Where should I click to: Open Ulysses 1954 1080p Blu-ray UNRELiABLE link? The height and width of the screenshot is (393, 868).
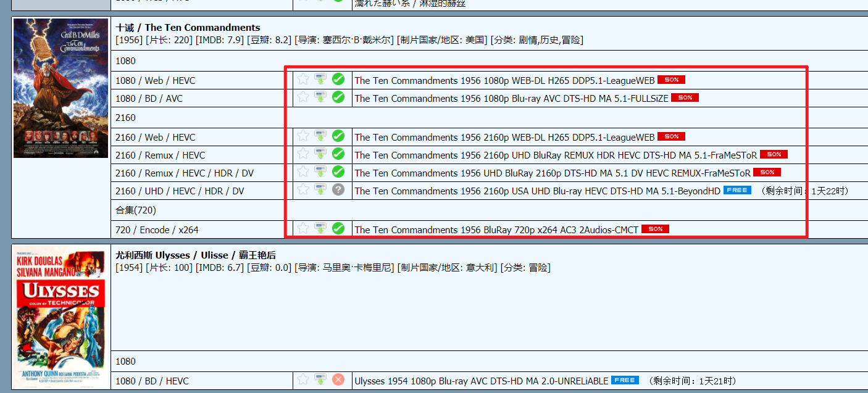(x=481, y=381)
